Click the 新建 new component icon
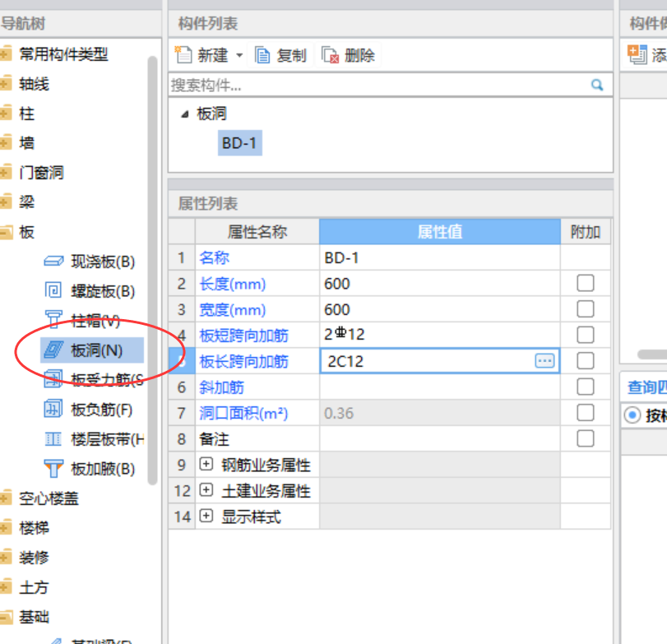 pos(183,55)
